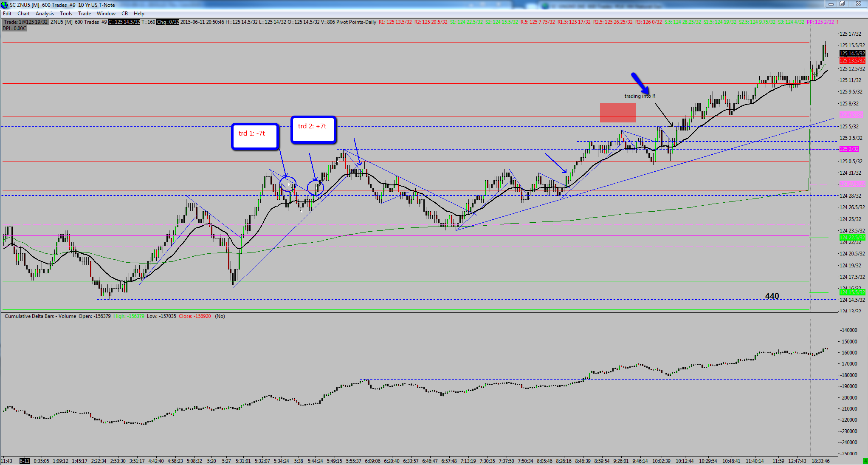Click the Sierra Chart globe icon in title bar
The height and width of the screenshot is (465, 868).
pyautogui.click(x=5, y=5)
